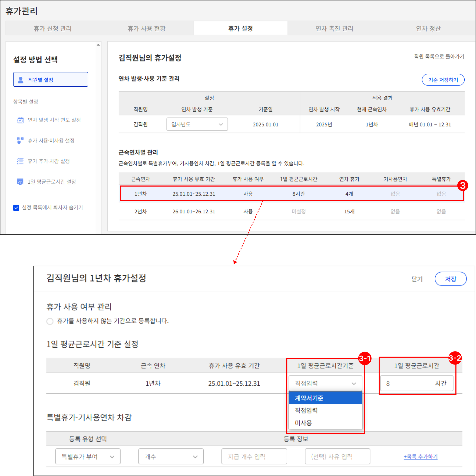Choose 계약서기준 from the dropdown list

pos(325,398)
